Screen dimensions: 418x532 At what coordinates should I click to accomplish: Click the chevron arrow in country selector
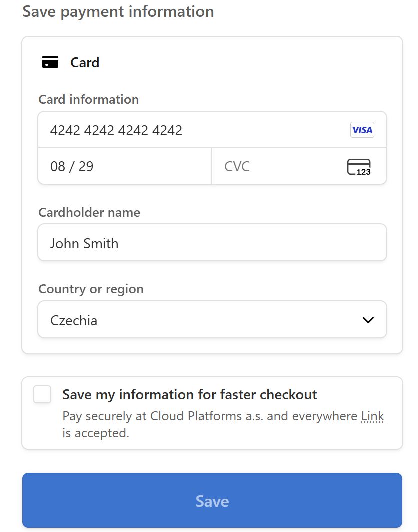pos(368,320)
